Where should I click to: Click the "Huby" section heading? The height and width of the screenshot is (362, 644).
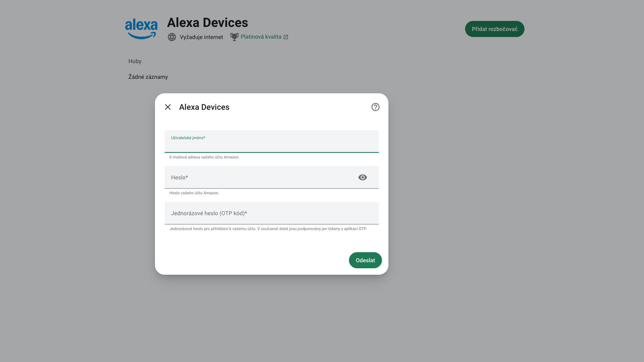(135, 61)
